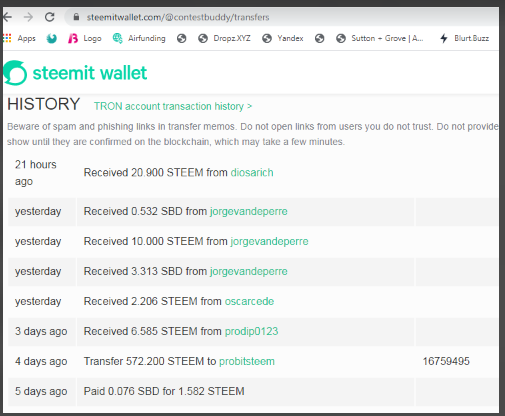Click the padlock icon in the address bar
505x416 pixels.
(76, 17)
